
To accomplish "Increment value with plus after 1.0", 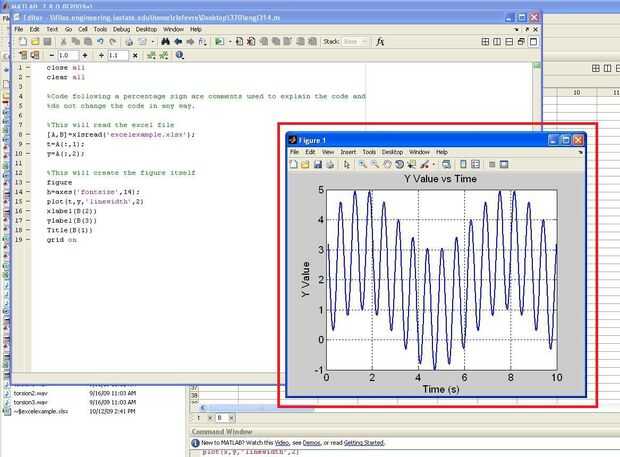I will pyautogui.click(x=85, y=55).
